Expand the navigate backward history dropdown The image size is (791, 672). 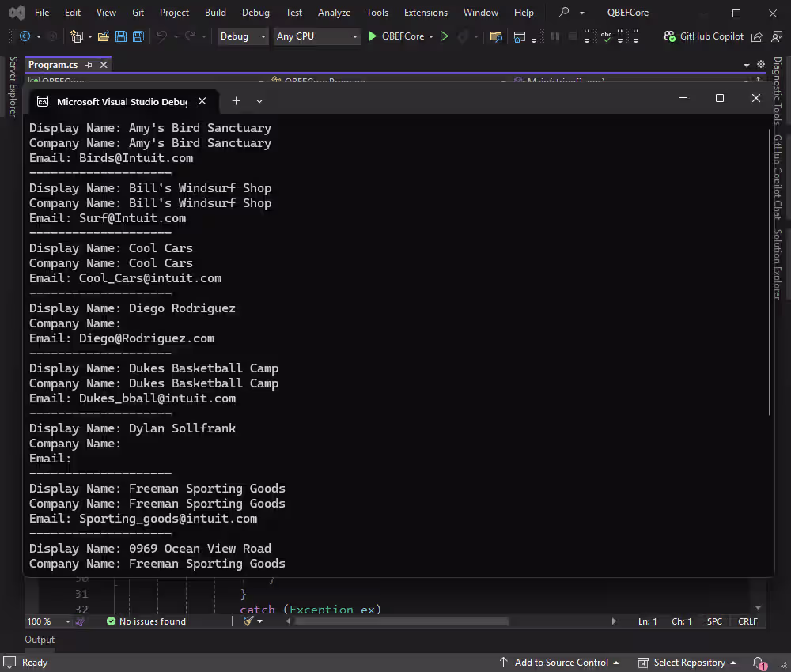[x=38, y=36]
